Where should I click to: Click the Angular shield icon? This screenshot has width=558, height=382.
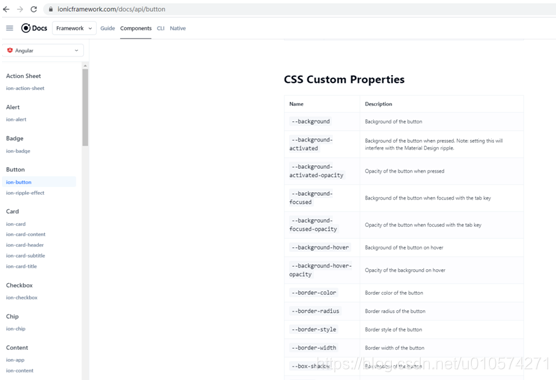(x=10, y=51)
